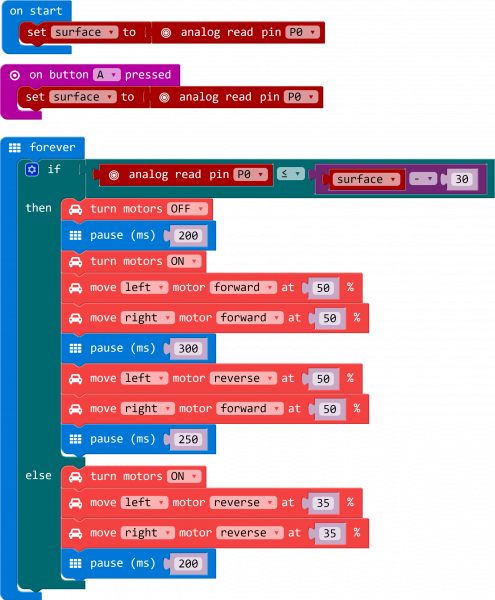Select the on start block header
This screenshot has height=600, width=495.
36,11
